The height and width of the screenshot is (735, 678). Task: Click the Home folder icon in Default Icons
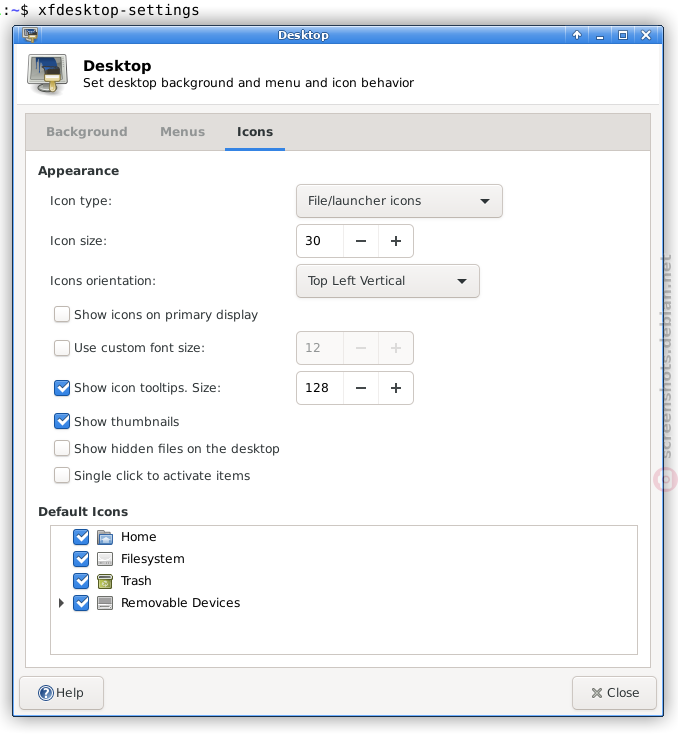click(105, 537)
